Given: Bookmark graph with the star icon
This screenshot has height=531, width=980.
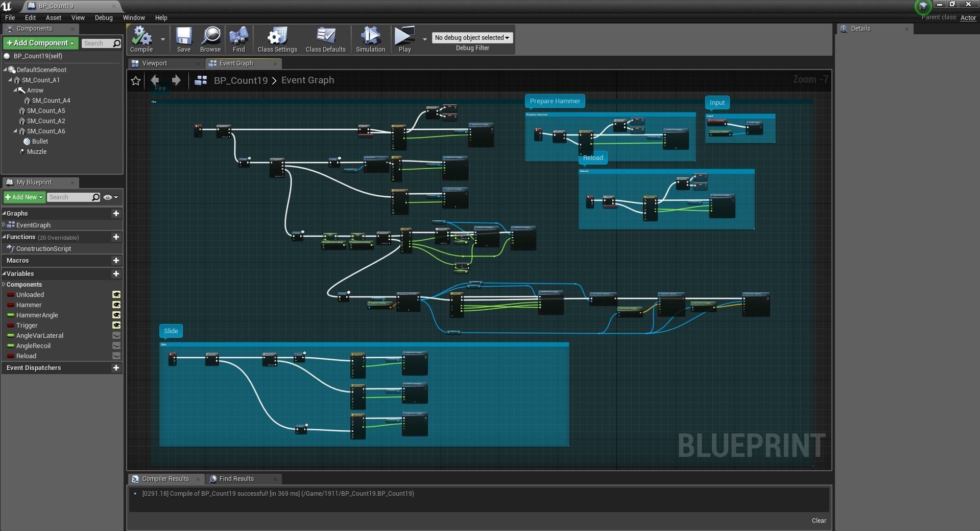Looking at the screenshot, I should click(x=136, y=81).
